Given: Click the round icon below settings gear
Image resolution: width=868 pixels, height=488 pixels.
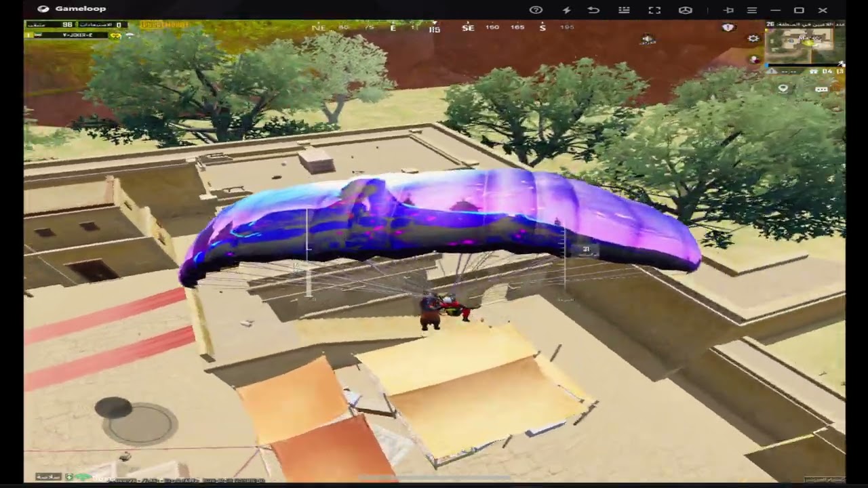Looking at the screenshot, I should coord(754,59).
